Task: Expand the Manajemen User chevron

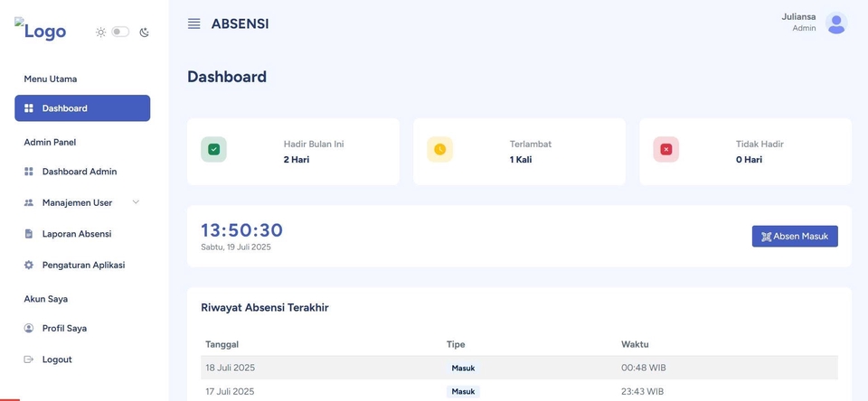Action: click(x=136, y=202)
